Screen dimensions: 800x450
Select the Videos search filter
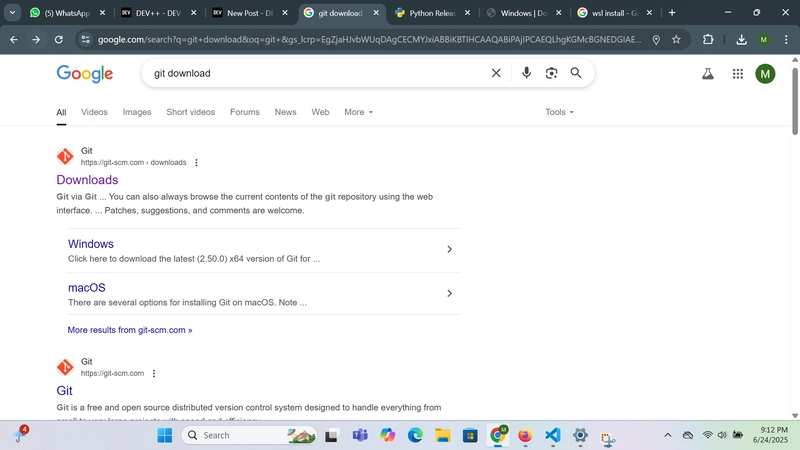[x=94, y=112]
